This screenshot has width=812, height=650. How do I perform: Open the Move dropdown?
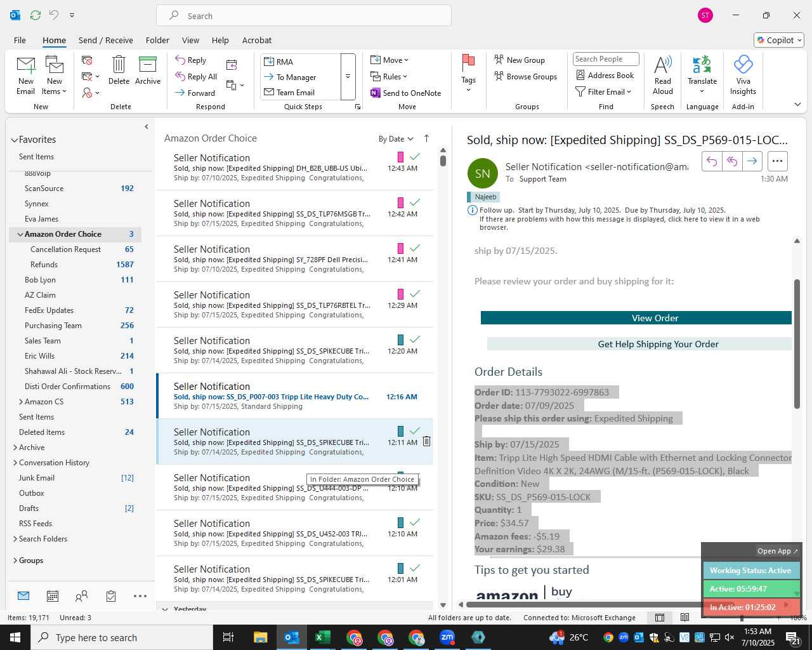tap(390, 60)
